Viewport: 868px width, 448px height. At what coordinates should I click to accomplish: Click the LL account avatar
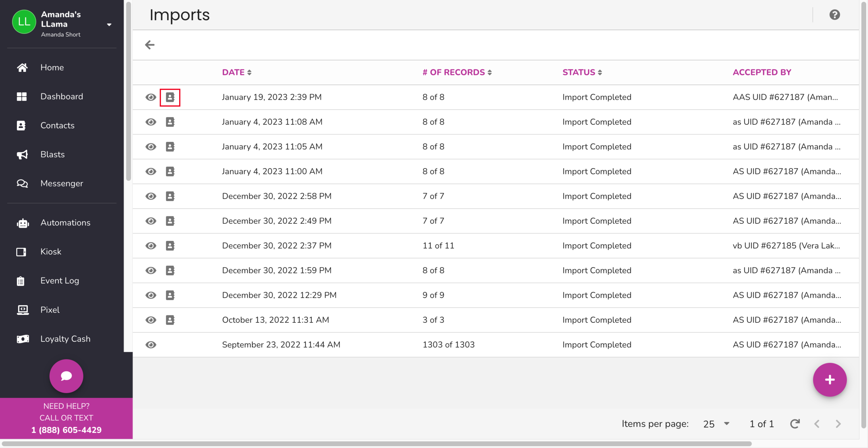(x=24, y=22)
